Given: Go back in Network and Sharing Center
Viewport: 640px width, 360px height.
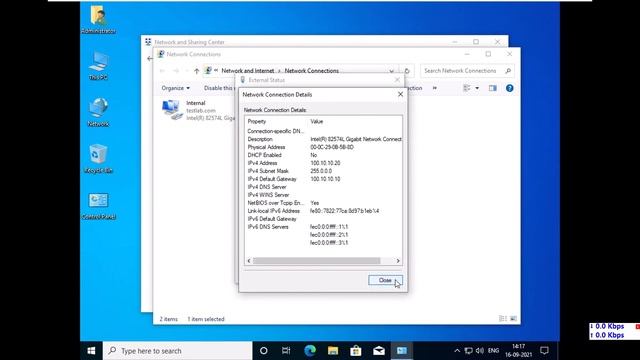Looking at the screenshot, I should click(149, 58).
